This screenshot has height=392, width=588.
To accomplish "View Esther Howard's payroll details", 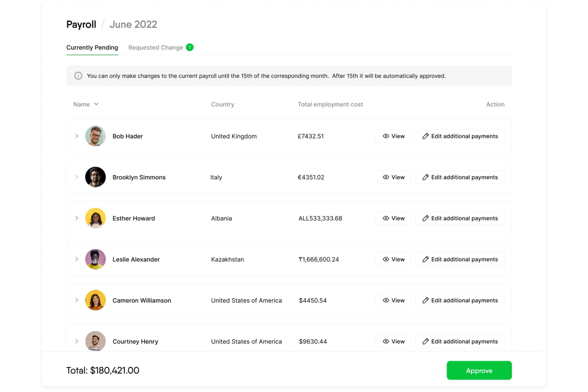I will pos(393,218).
